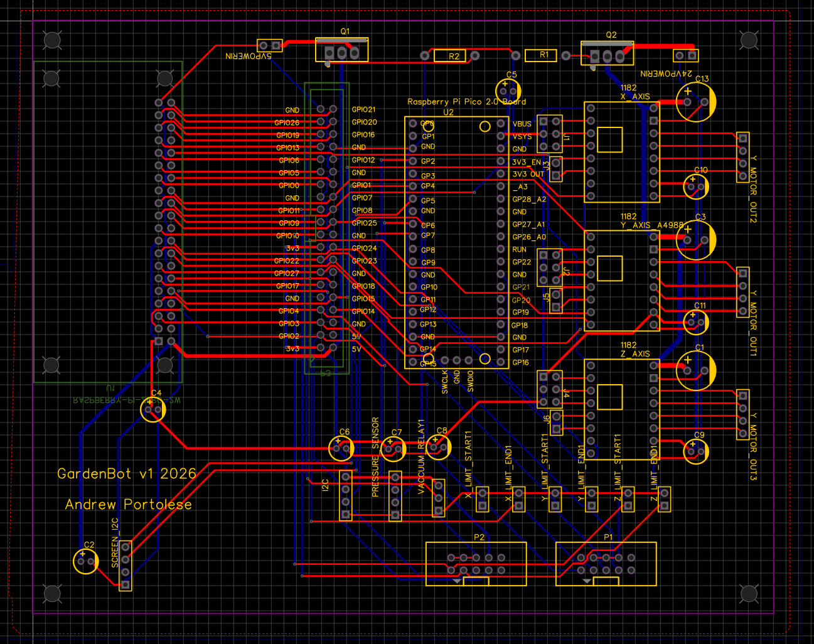Click the GardenBot v1 2026 silkscreen text
This screenshot has height=644, width=814.
coord(126,474)
